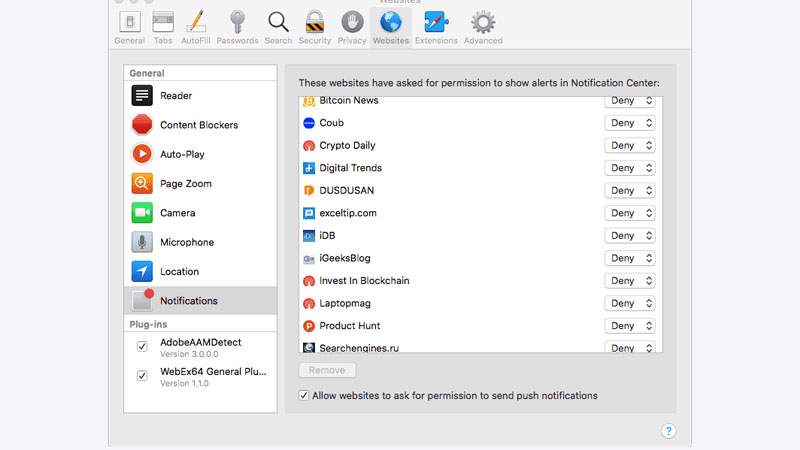Click the iDB site favicon
800x450 pixels.
point(309,236)
